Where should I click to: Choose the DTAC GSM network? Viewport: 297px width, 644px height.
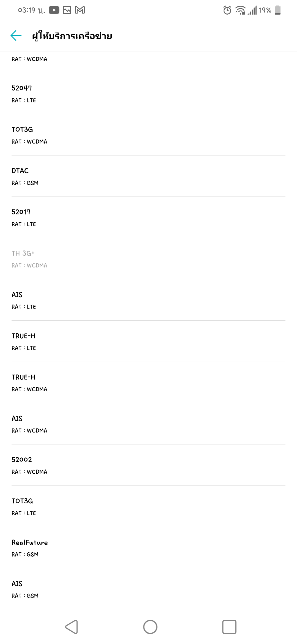148,176
